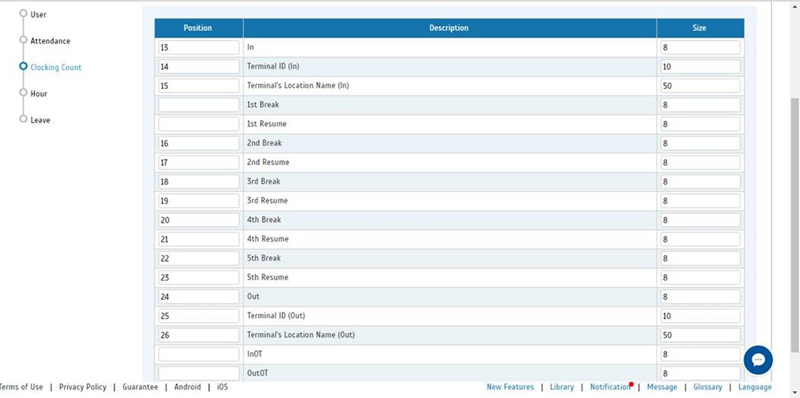Open the Glossary link
Viewport: 800px width, 398px height.
707,387
